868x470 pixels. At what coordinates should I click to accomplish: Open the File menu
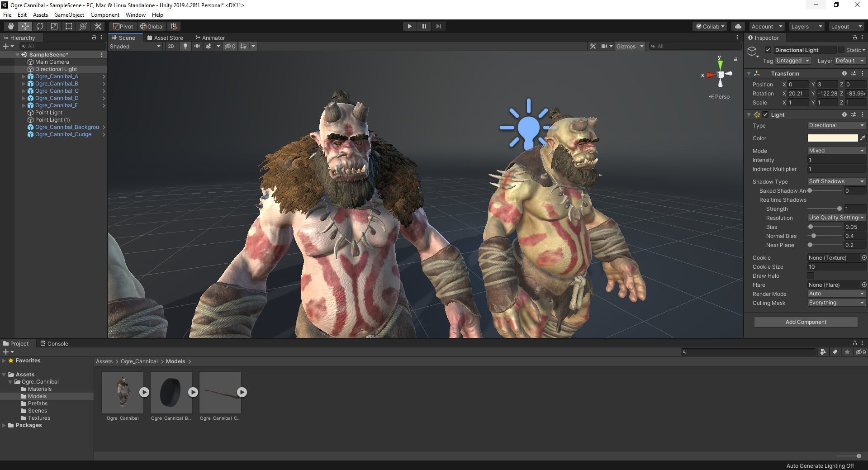point(7,14)
